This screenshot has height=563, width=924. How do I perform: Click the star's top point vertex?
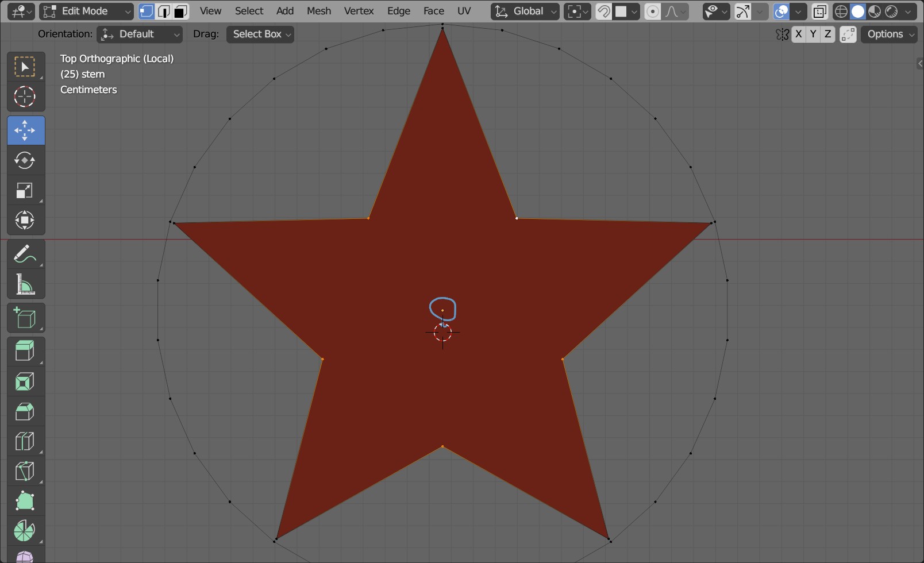click(x=442, y=27)
